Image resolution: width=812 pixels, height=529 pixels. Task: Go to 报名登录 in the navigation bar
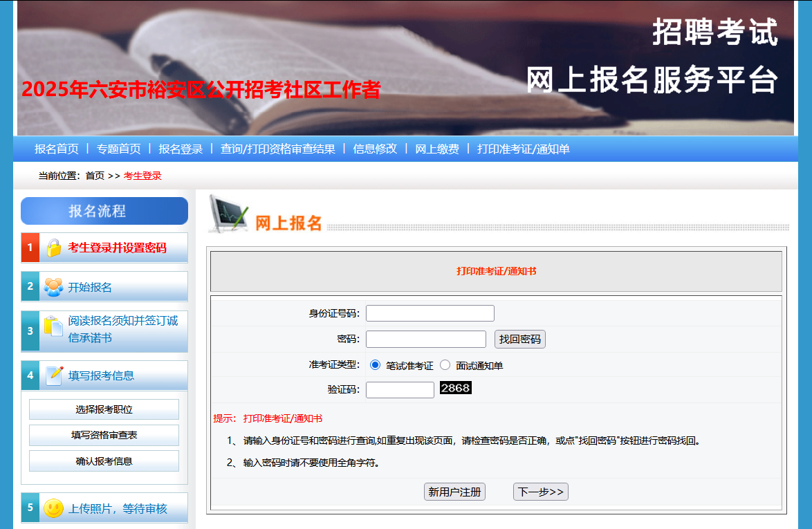[x=181, y=149]
